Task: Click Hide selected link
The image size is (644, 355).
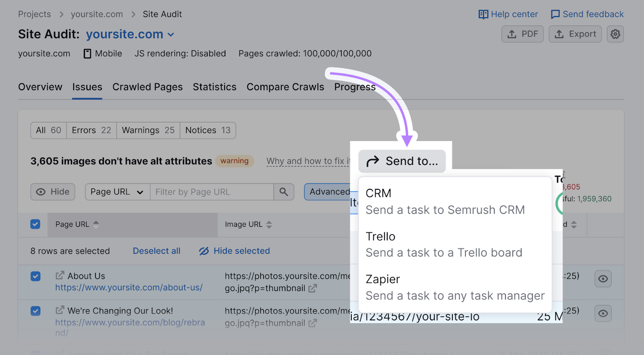Action: point(234,251)
